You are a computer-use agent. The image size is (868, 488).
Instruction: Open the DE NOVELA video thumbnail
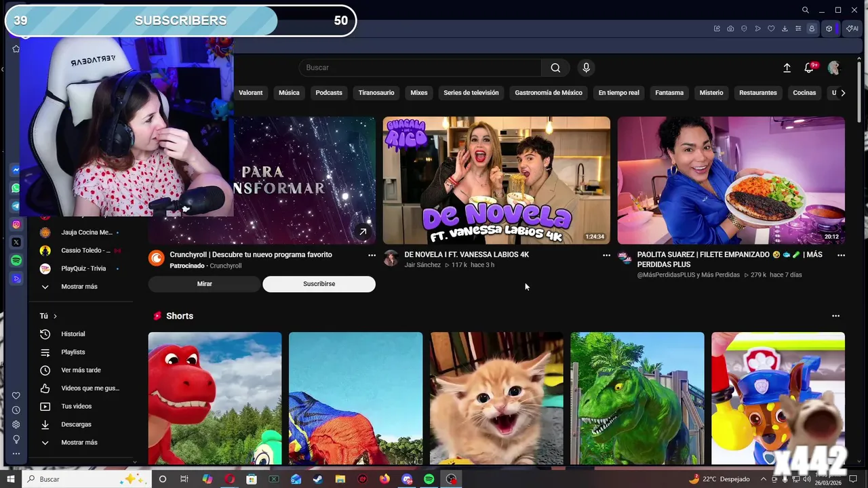click(496, 180)
